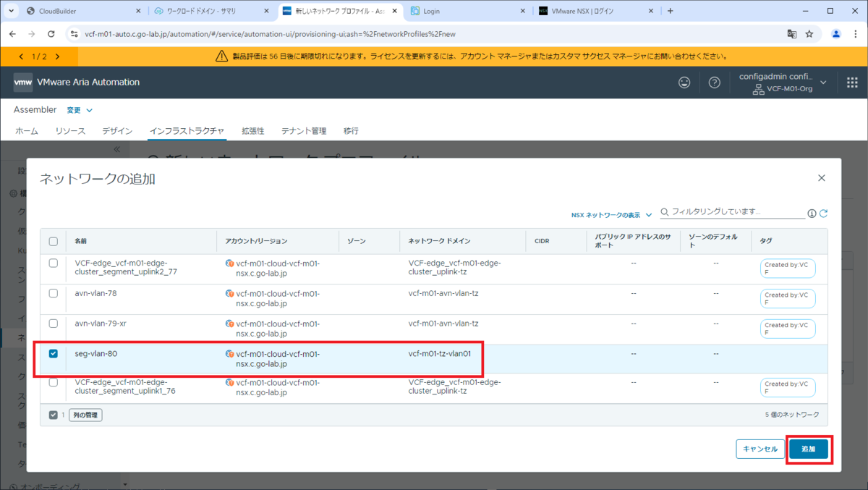
Task: Open the services grid app switcher
Action: [851, 83]
